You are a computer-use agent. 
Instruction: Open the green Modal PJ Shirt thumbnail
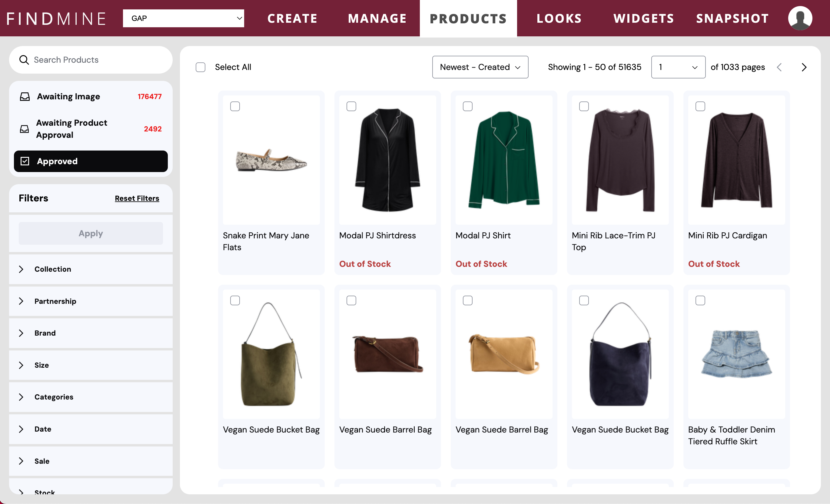click(504, 160)
